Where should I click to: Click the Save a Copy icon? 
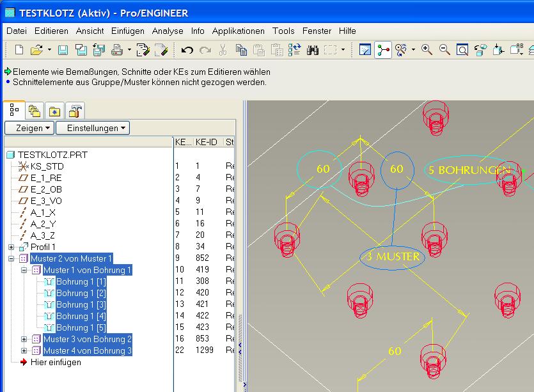pyautogui.click(x=81, y=50)
